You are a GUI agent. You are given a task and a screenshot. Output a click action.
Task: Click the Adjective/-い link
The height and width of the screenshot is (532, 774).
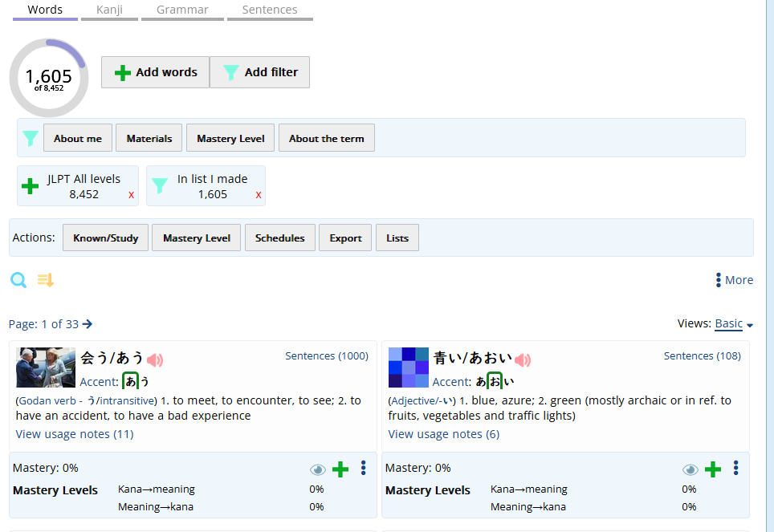(x=422, y=400)
